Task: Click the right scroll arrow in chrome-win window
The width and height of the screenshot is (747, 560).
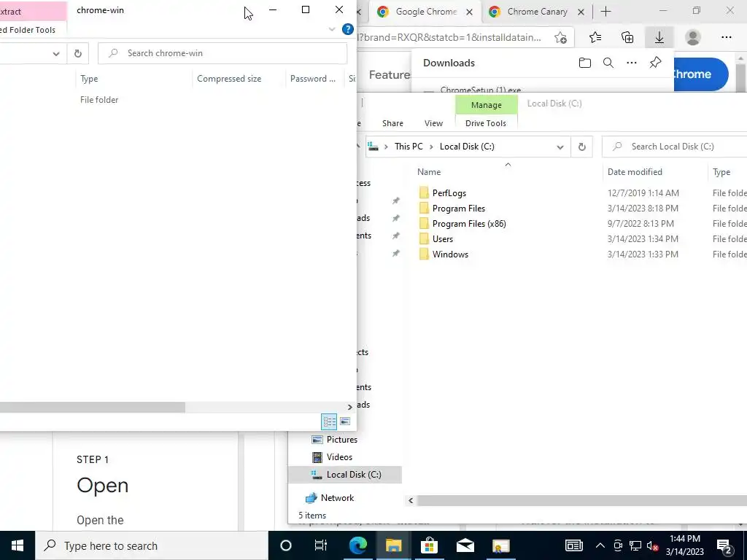Action: 350,407
